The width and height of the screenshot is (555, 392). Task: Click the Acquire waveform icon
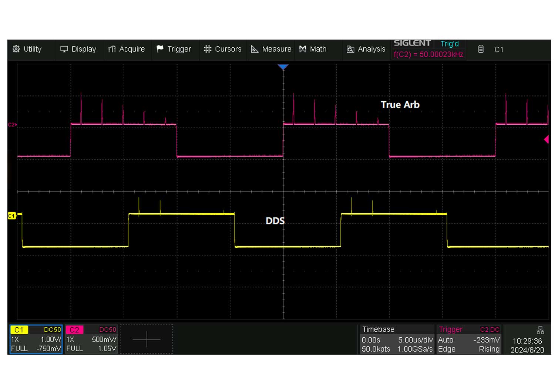[x=112, y=49]
